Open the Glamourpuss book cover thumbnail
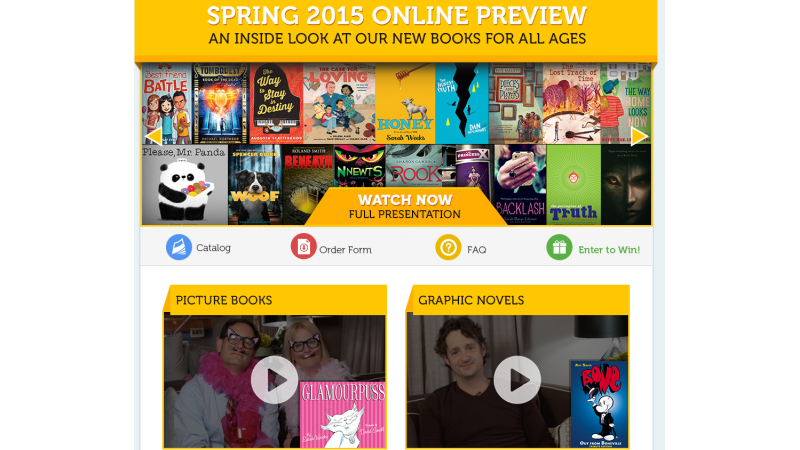Viewport: 800px width, 450px height. [342, 415]
